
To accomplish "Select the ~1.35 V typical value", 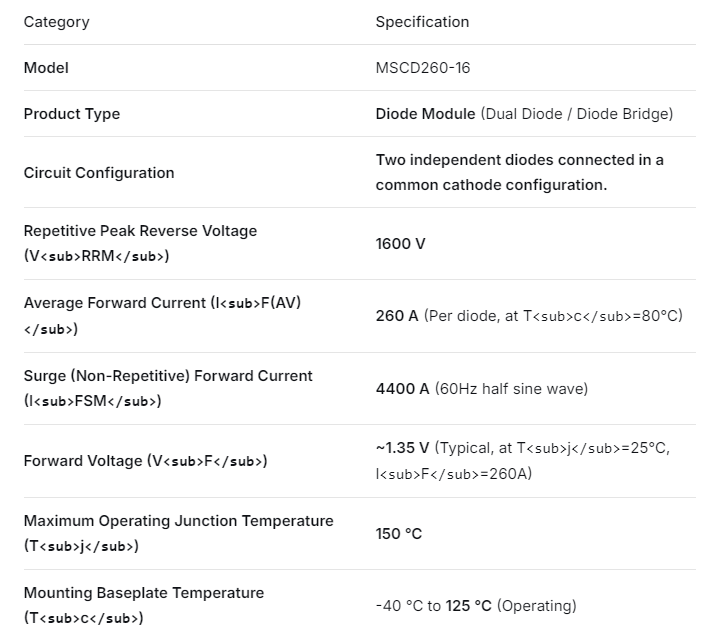I will pos(402,448).
